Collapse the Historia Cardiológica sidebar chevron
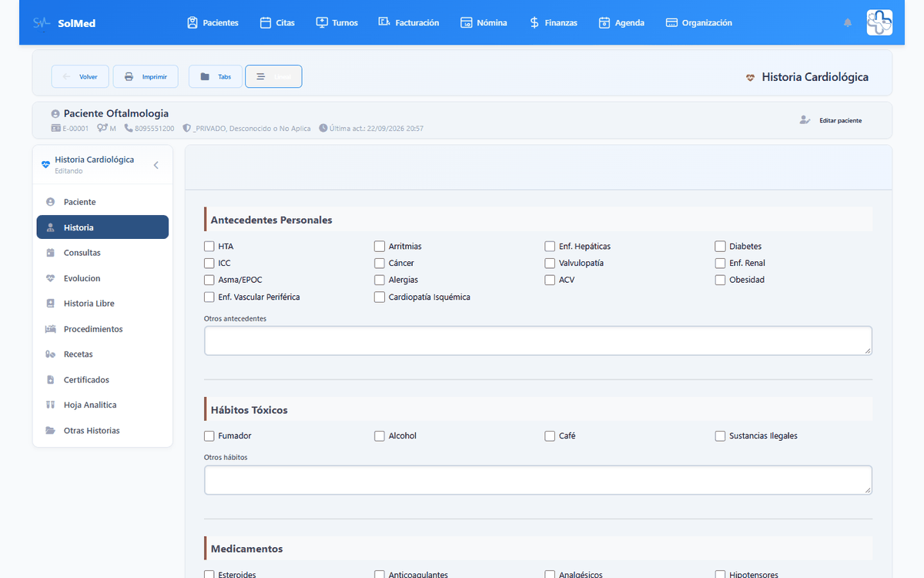The width and height of the screenshot is (924, 578). pyautogui.click(x=156, y=165)
